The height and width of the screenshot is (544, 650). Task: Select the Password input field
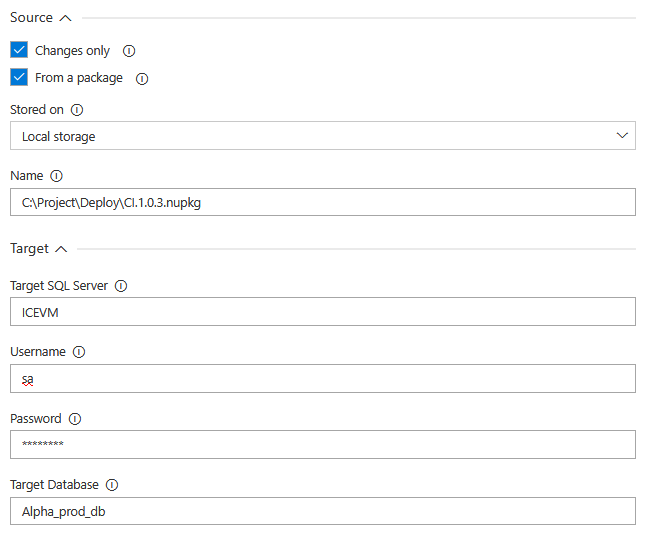point(323,444)
